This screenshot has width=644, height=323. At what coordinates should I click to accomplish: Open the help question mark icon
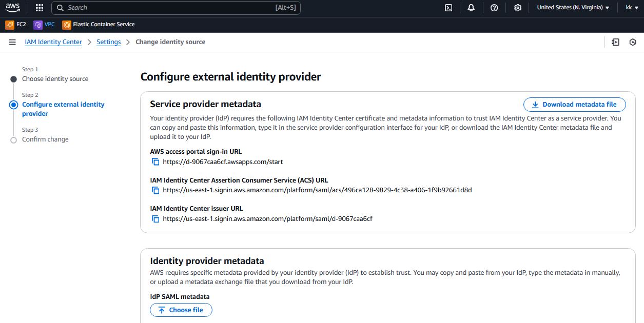click(494, 8)
